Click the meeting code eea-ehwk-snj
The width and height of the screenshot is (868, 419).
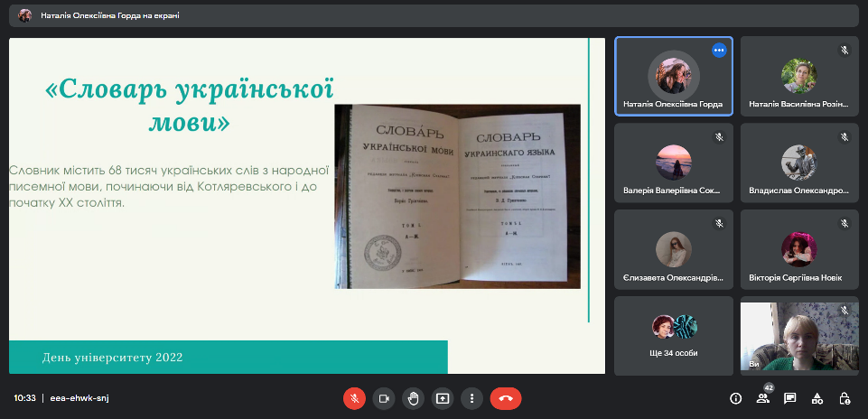79,398
